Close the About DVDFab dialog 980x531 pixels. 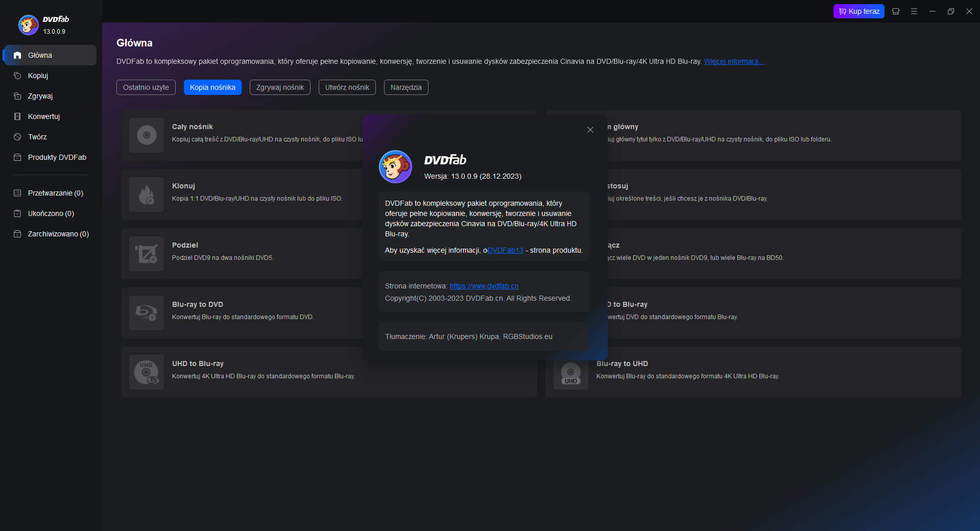(590, 130)
